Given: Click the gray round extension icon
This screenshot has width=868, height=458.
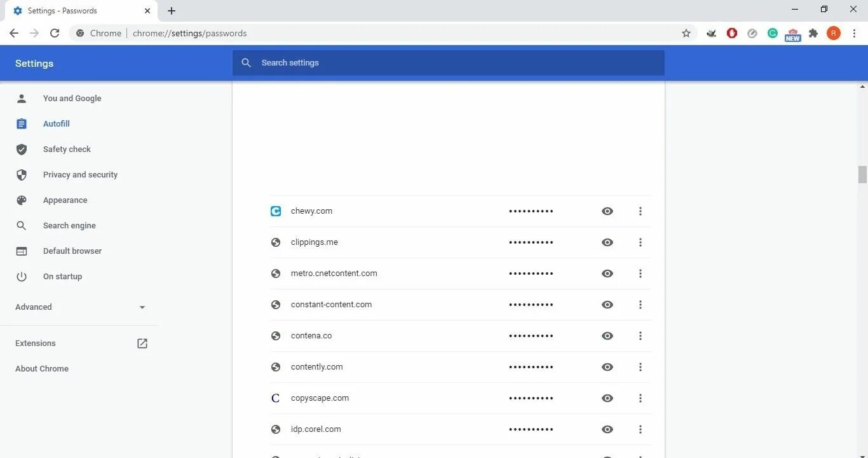Looking at the screenshot, I should click(x=752, y=33).
